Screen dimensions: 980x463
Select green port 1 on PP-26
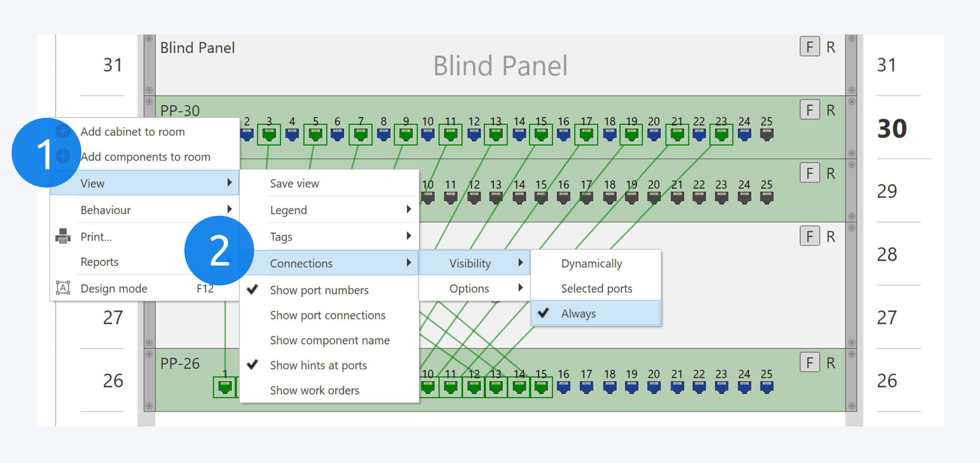[x=225, y=387]
